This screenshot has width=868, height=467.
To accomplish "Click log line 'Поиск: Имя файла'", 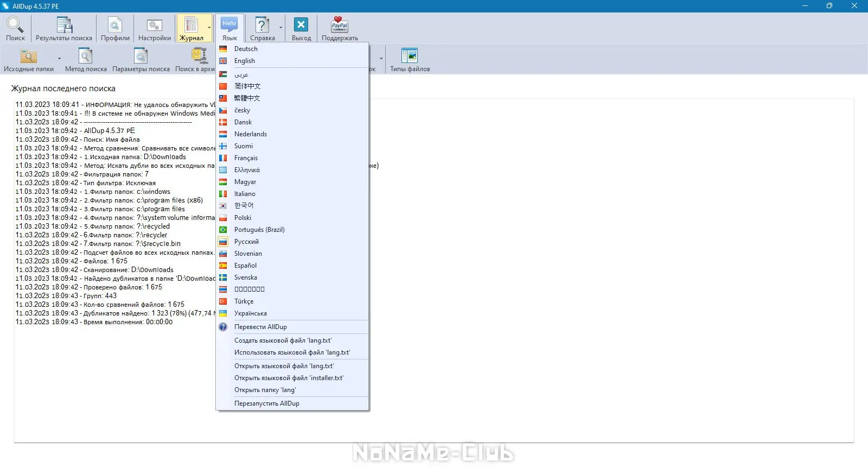I will 78,140.
